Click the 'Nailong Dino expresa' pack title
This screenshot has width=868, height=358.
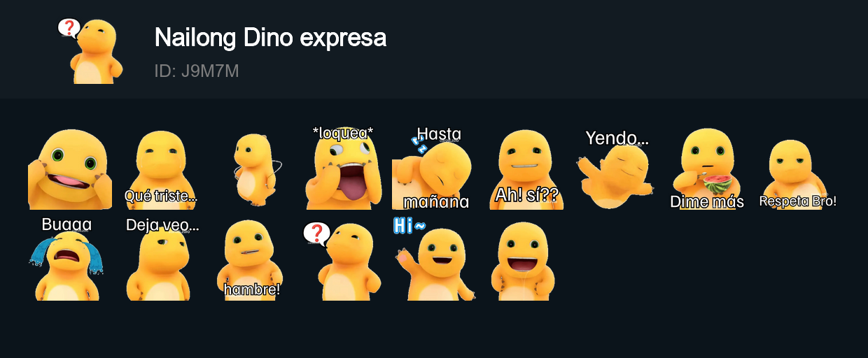tap(270, 38)
